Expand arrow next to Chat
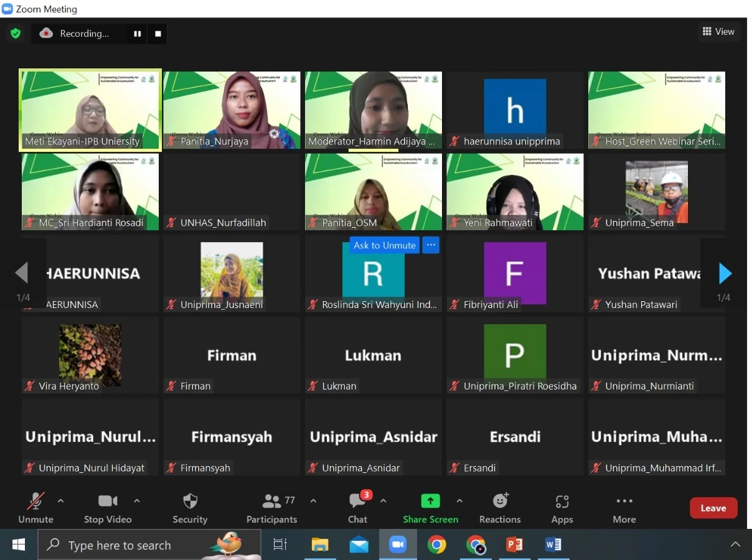752x560 pixels. [x=383, y=501]
